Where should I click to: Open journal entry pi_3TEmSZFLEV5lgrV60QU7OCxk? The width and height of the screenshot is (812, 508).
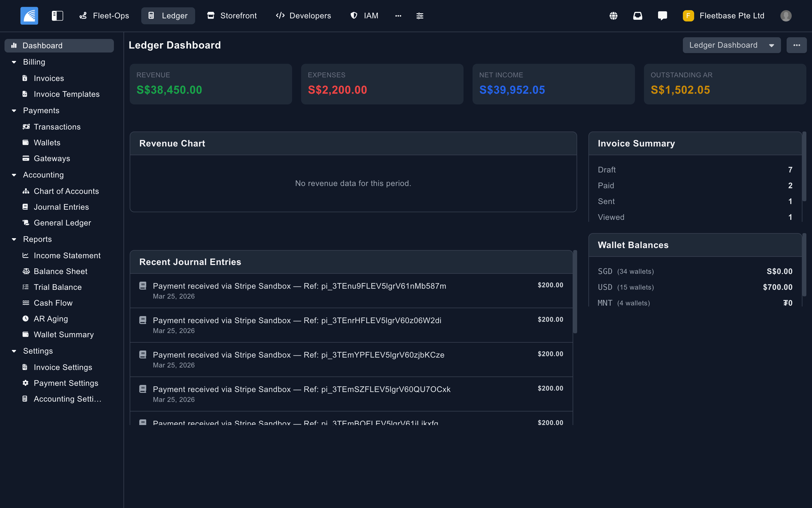[351, 394]
